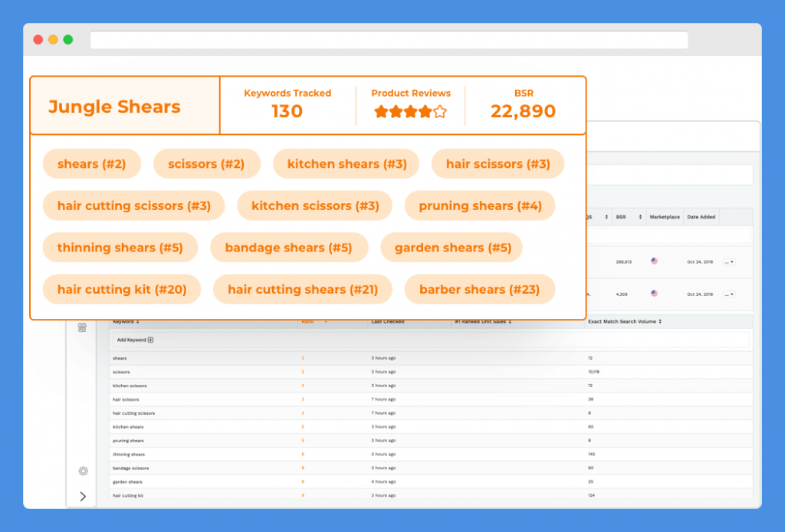Select the 'kitchen shears (#3)' keyword tag
Image resolution: width=785 pixels, height=532 pixels.
click(347, 163)
